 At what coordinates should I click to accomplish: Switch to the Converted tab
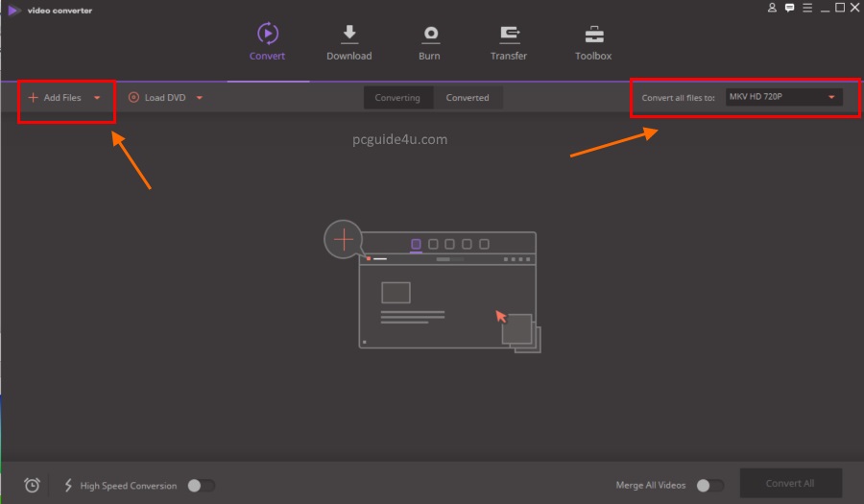[x=468, y=98]
